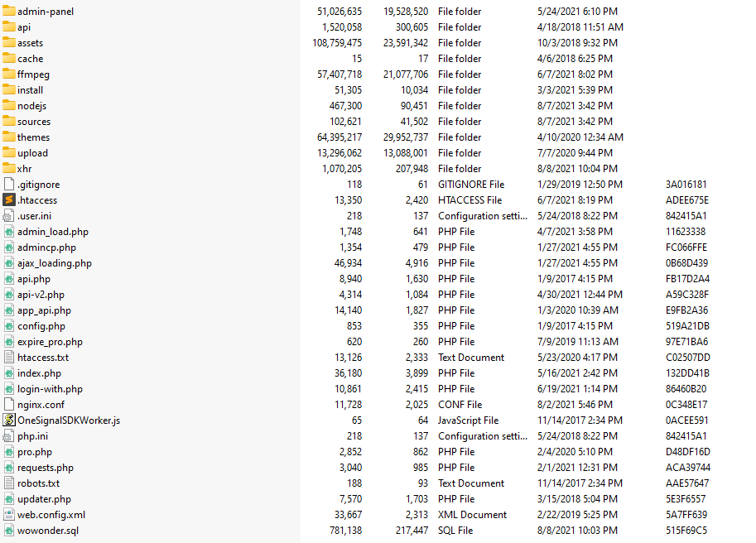Select the api-v2.php entry

click(x=41, y=295)
